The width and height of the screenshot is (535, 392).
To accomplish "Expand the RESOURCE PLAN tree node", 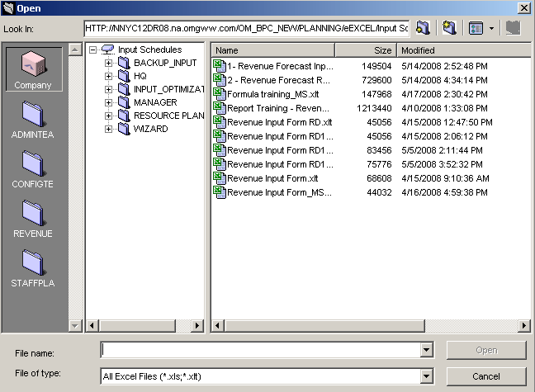I will point(108,116).
